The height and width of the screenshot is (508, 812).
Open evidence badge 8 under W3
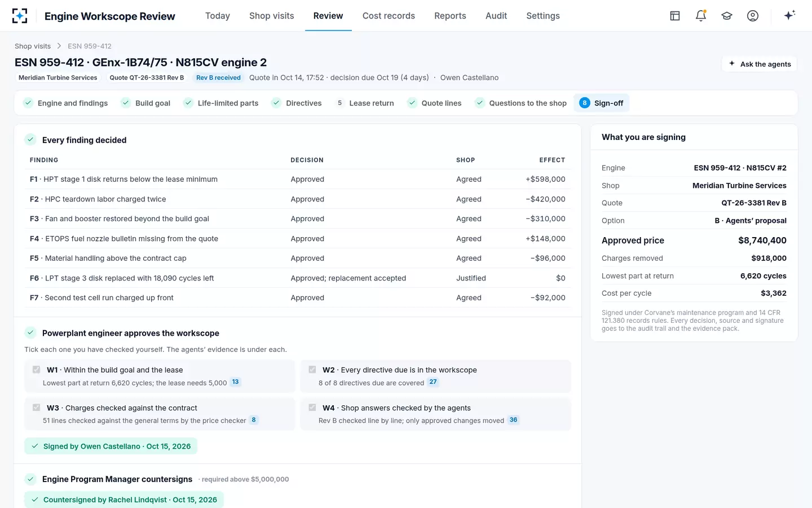pos(254,420)
